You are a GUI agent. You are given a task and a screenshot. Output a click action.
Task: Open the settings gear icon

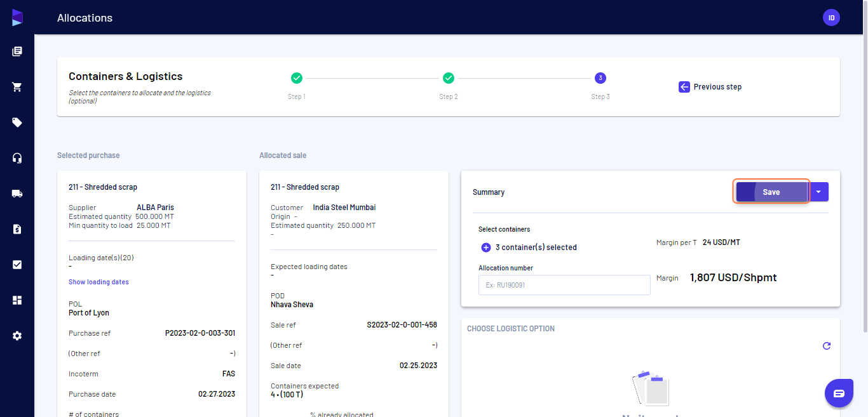(17, 336)
